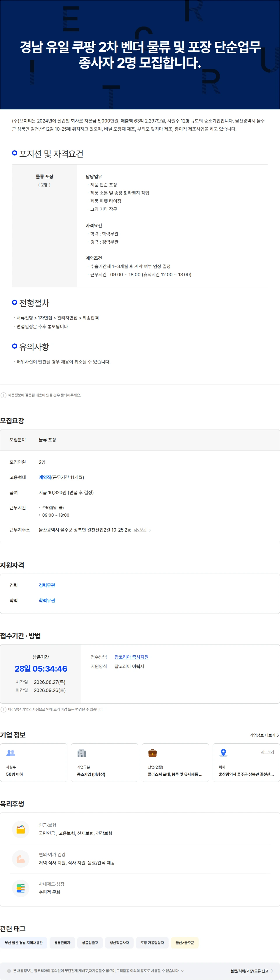Select the 상품입출고 tag
The height and width of the screenshot is (980, 280).
(90, 942)
